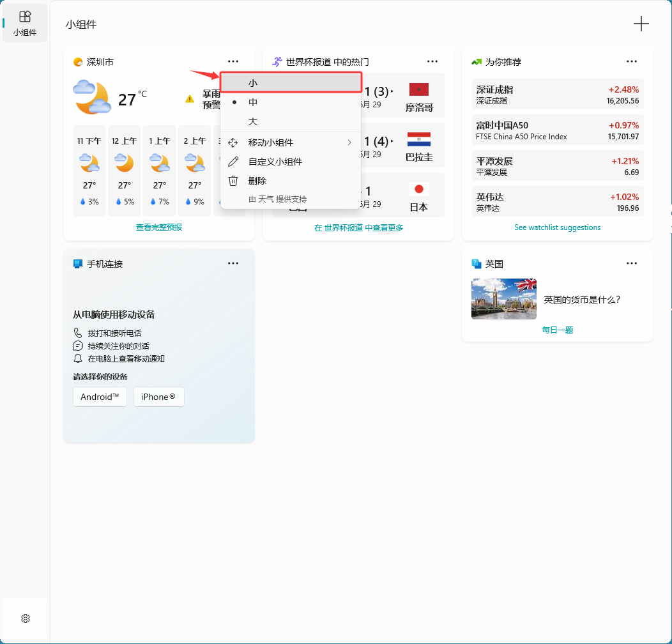The image size is (672, 644).
Task: Choose 移动小组件 menu entry
Action: point(291,142)
